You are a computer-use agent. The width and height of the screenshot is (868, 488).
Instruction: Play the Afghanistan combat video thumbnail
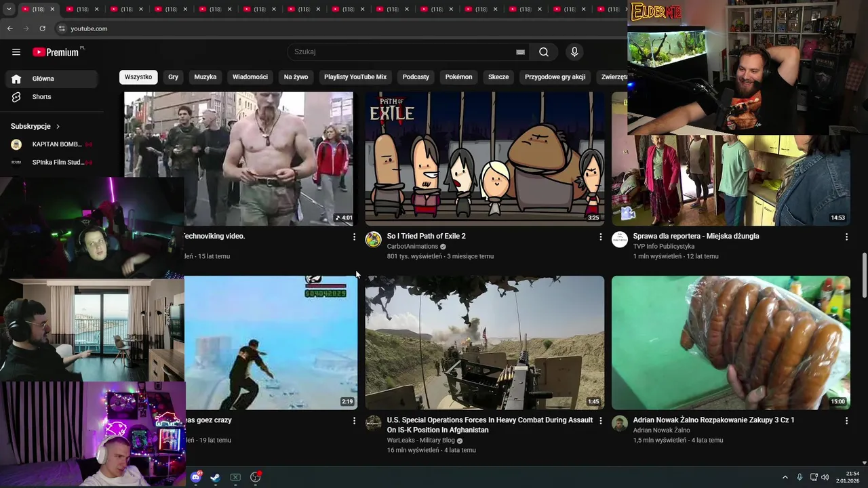coord(485,342)
